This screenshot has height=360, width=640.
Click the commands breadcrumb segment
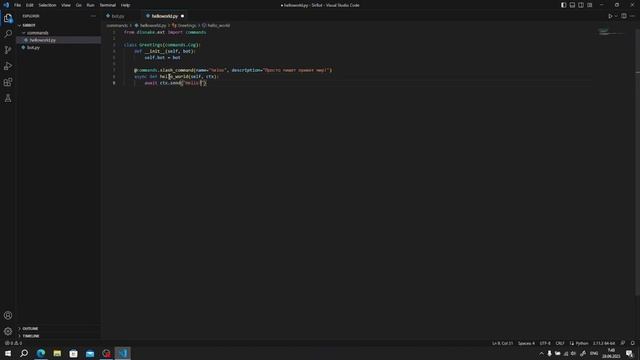point(117,25)
